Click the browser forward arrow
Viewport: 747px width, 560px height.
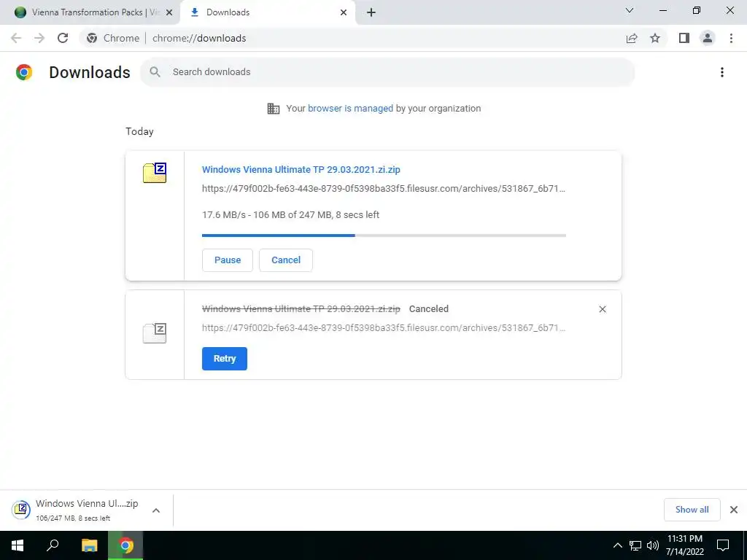click(39, 38)
